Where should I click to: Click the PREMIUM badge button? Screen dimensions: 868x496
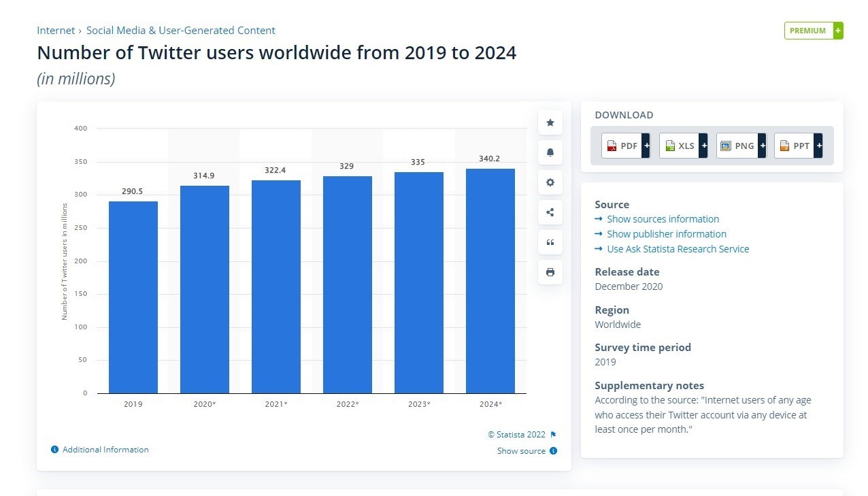pos(813,31)
